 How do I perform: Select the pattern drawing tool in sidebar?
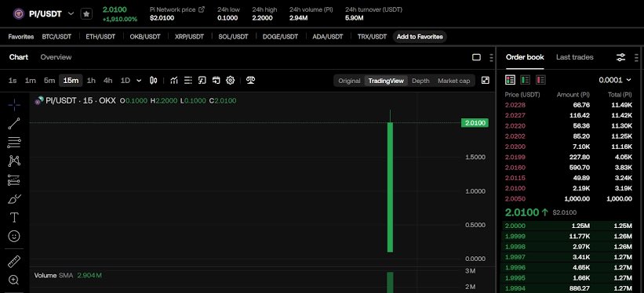click(x=14, y=161)
